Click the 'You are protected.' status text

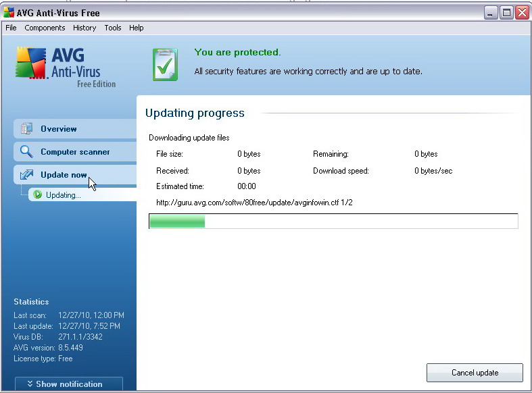(x=237, y=52)
